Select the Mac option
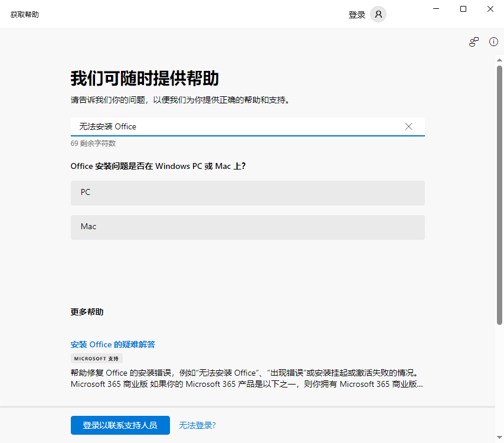Viewport: 504px width, 443px height. coord(248,226)
